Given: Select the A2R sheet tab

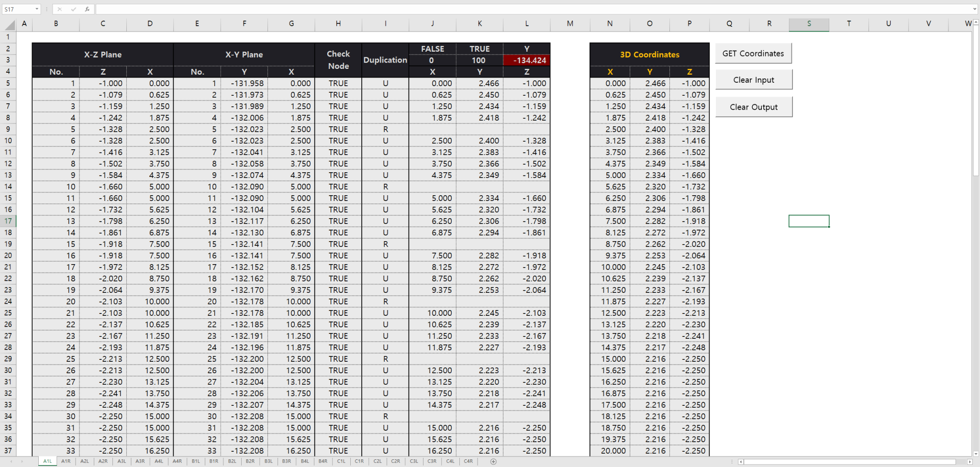Looking at the screenshot, I should pos(103,461).
